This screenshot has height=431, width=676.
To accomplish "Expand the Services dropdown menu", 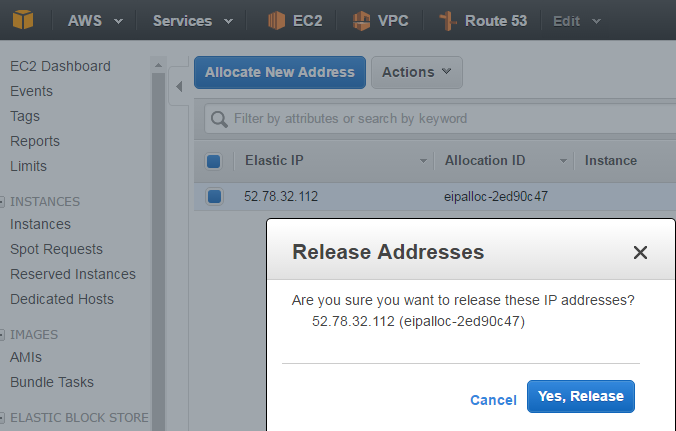I will (x=193, y=21).
